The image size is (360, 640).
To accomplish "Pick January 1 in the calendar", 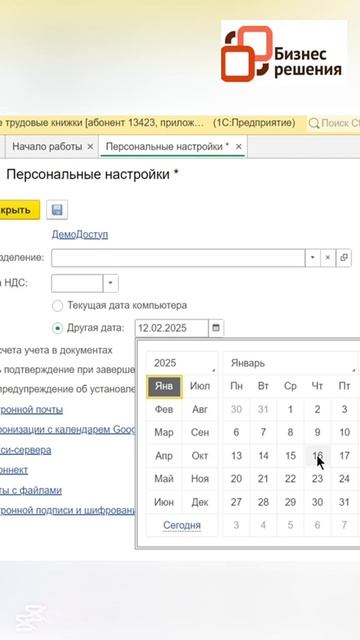I will (290, 409).
